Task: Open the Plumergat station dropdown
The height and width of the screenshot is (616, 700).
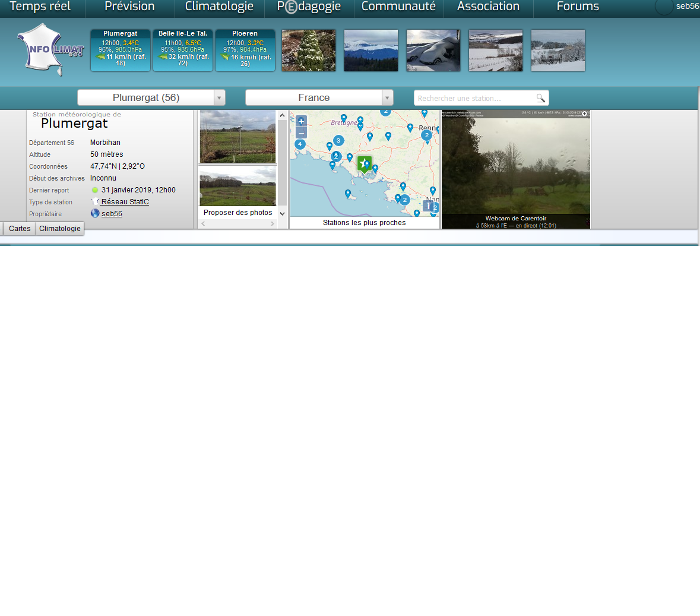Action: click(219, 98)
